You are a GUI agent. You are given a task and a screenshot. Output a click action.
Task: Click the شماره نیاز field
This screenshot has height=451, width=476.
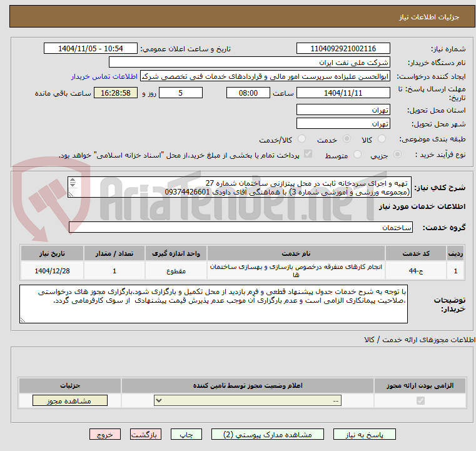[x=343, y=49]
